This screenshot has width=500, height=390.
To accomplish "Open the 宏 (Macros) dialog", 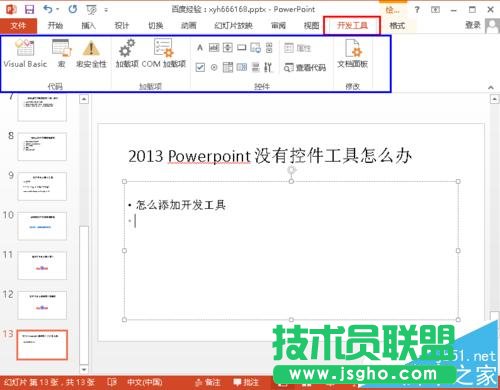I will point(61,53).
